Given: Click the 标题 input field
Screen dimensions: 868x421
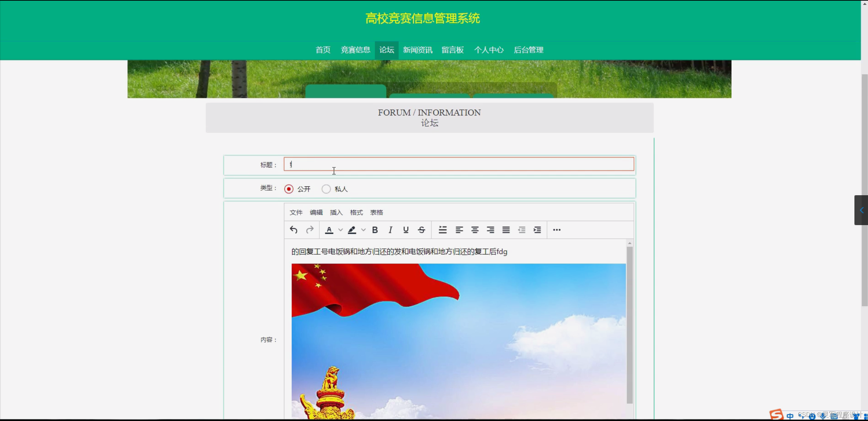Looking at the screenshot, I should click(459, 164).
